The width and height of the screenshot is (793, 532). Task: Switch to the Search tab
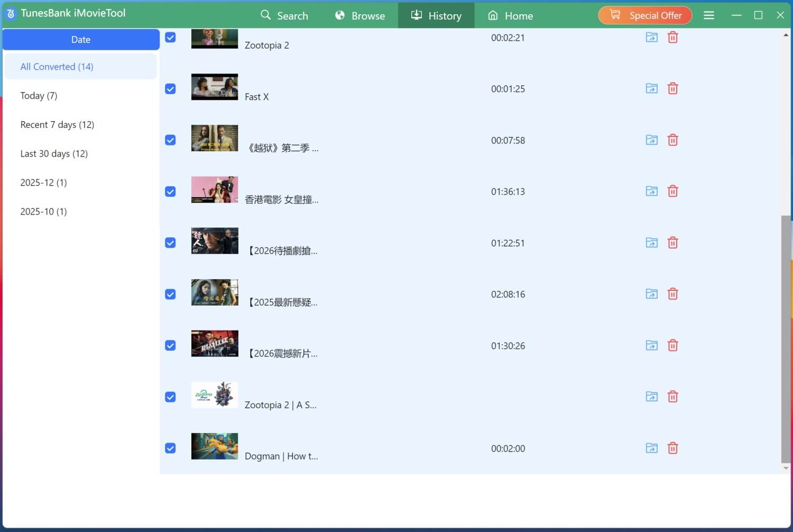[284, 15]
